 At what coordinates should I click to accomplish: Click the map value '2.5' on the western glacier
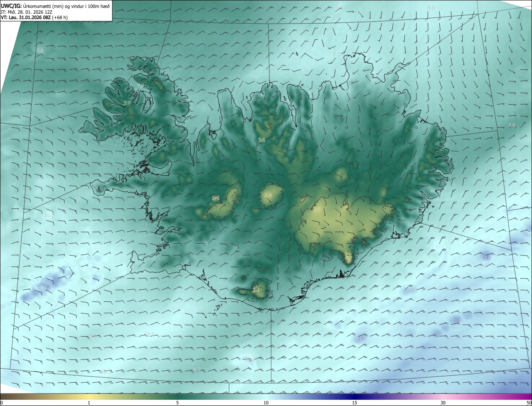(216, 198)
